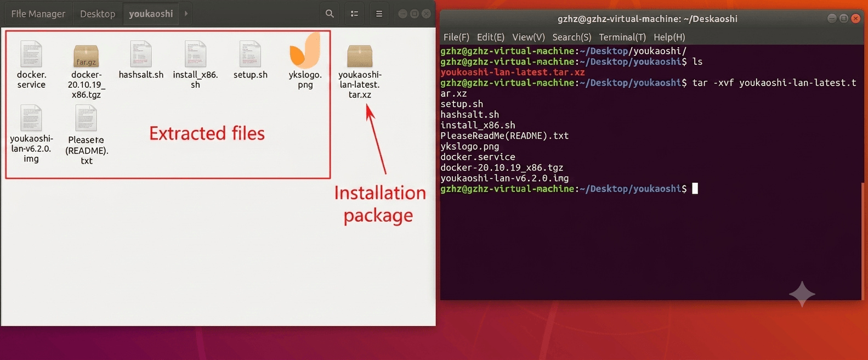The height and width of the screenshot is (360, 868).
Task: Select the hashsalt.sh script icon
Action: click(141, 54)
